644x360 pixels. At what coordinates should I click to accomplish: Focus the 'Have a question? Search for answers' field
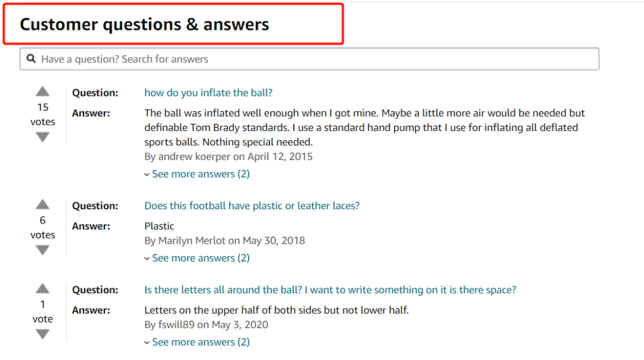pyautogui.click(x=309, y=59)
